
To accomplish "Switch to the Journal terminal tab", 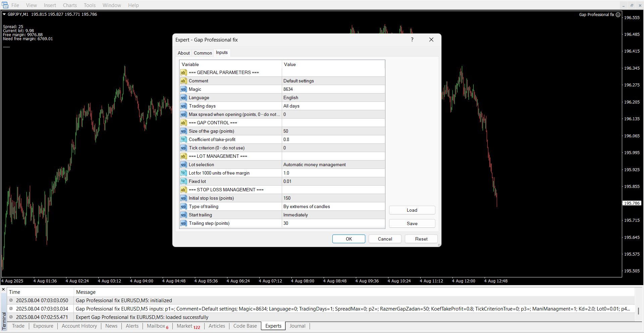I will coord(297,326).
